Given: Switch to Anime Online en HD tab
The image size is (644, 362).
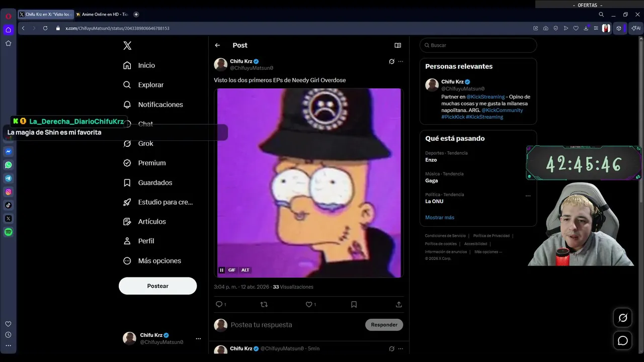Looking at the screenshot, I should (x=103, y=15).
